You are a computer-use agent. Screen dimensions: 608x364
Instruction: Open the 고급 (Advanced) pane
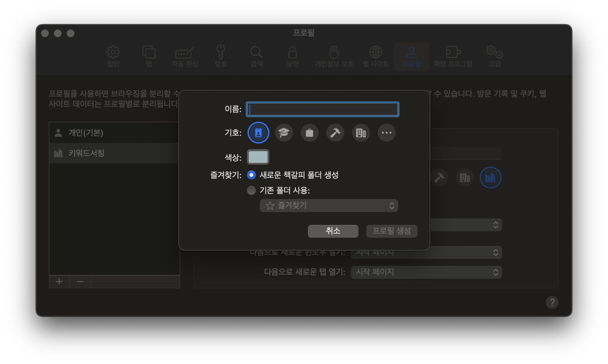pyautogui.click(x=494, y=57)
